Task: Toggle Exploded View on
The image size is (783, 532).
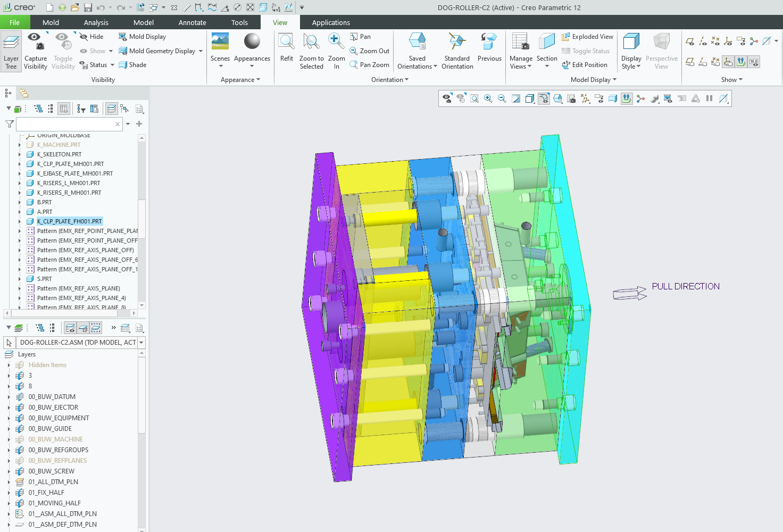Action: coord(587,37)
